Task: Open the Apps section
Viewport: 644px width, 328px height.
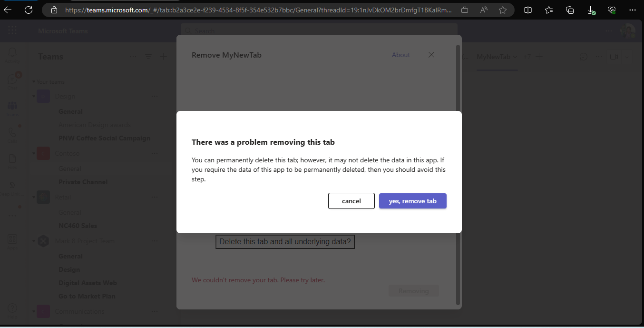Action: pyautogui.click(x=12, y=239)
